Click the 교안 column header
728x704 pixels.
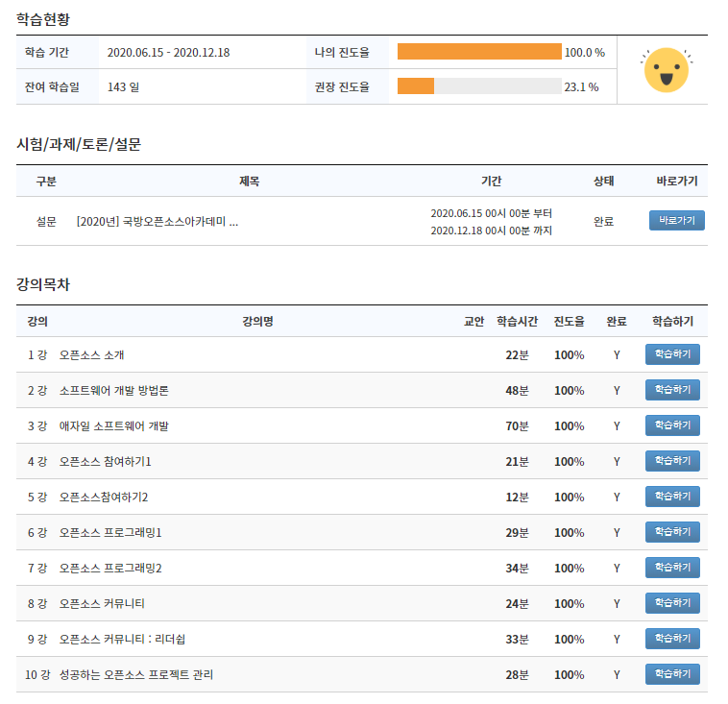point(474,322)
